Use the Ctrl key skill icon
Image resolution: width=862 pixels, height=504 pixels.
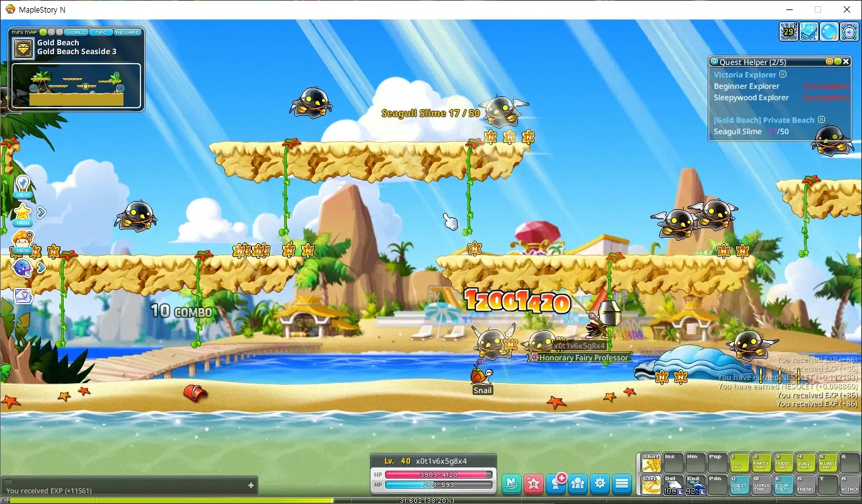click(x=651, y=484)
